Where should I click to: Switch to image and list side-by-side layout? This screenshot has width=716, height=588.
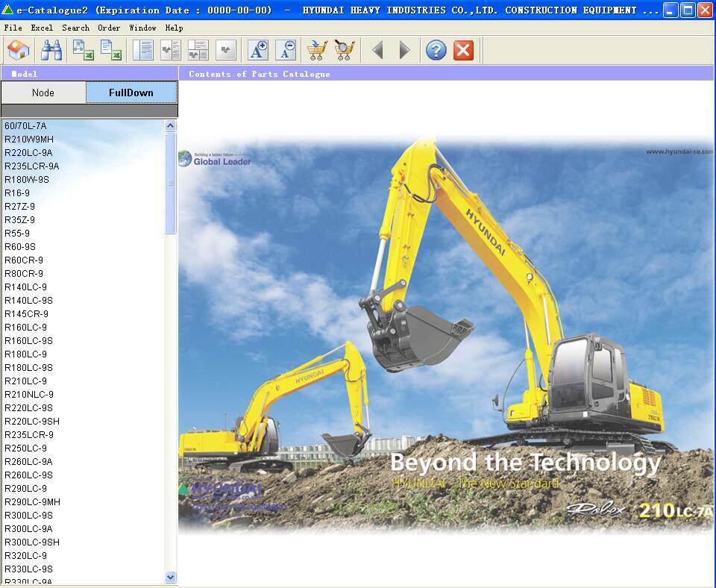tap(171, 50)
